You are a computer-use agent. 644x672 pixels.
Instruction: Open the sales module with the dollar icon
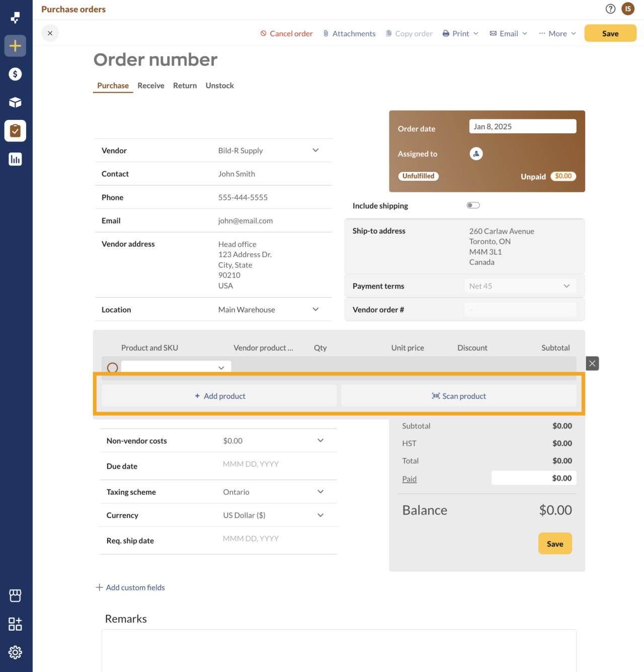point(15,74)
